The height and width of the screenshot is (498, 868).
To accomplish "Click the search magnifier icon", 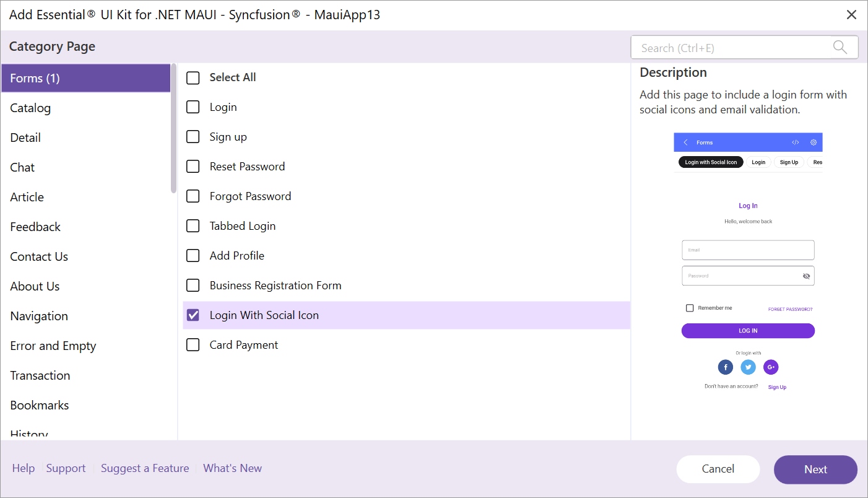I will click(840, 47).
